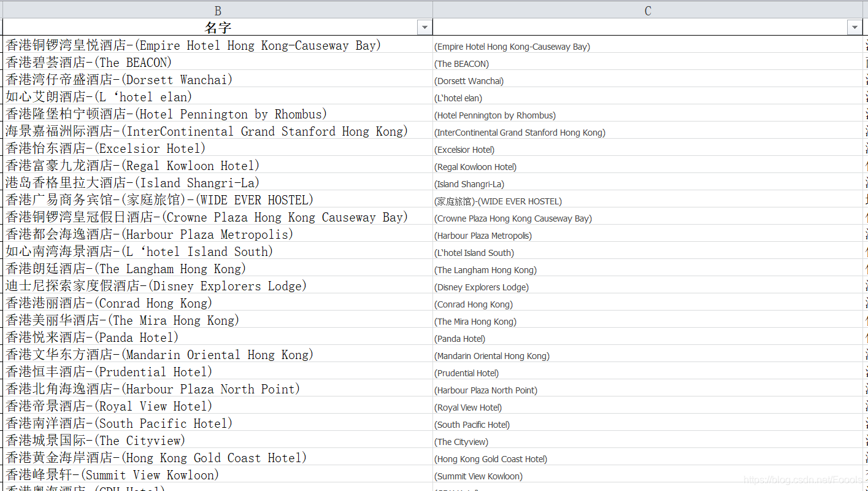Click column C cell (Island Shangri-La)

[648, 182]
